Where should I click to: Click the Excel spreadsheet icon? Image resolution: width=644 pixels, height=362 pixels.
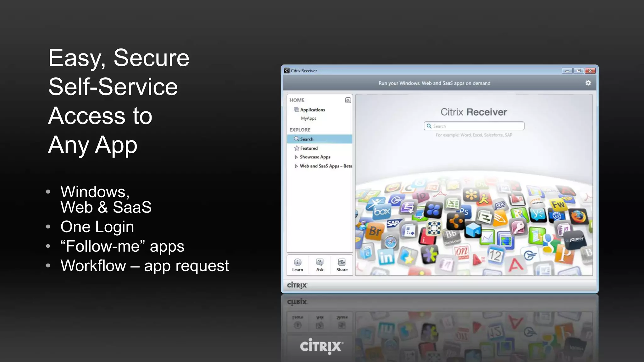(x=452, y=204)
